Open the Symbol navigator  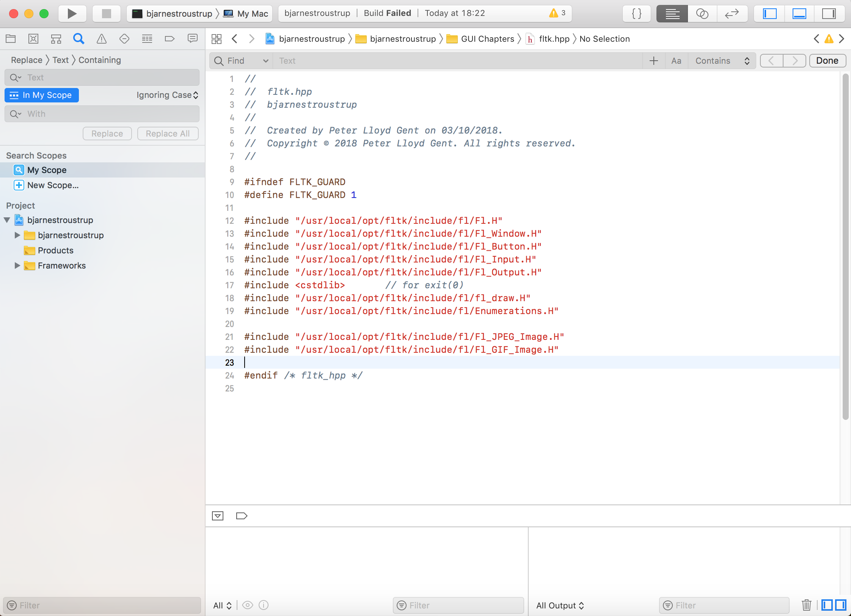click(x=56, y=39)
